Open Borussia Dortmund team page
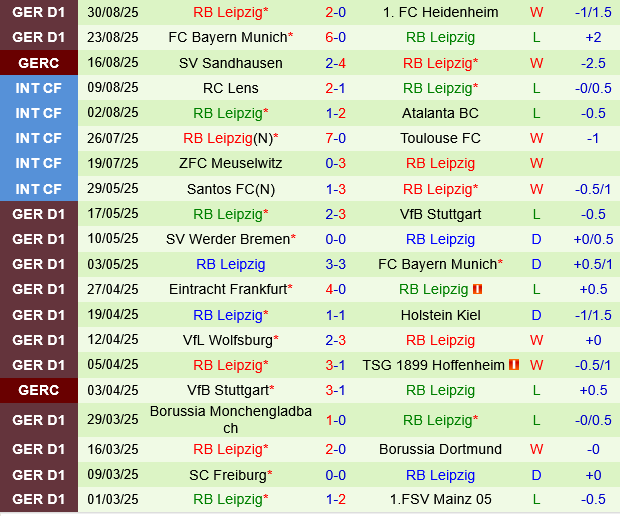 tap(440, 449)
